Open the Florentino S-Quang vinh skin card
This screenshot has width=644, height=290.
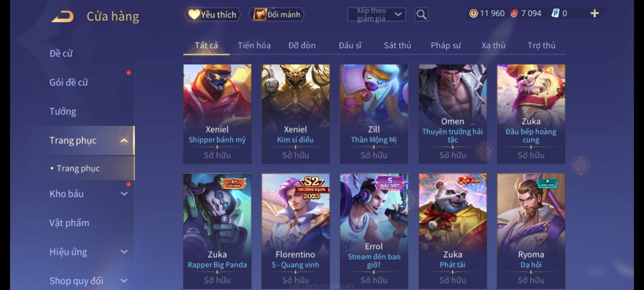295,231
